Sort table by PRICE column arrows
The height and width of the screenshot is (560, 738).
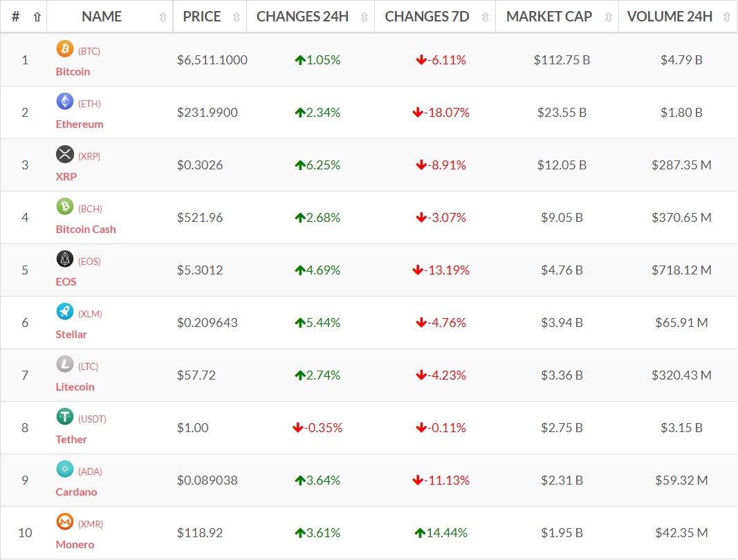click(x=237, y=17)
